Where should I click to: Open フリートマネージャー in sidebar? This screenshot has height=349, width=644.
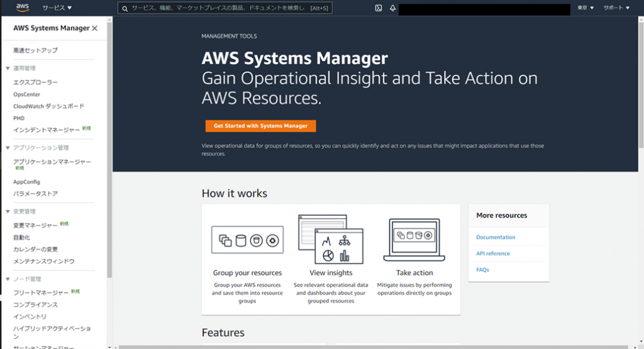tap(41, 293)
